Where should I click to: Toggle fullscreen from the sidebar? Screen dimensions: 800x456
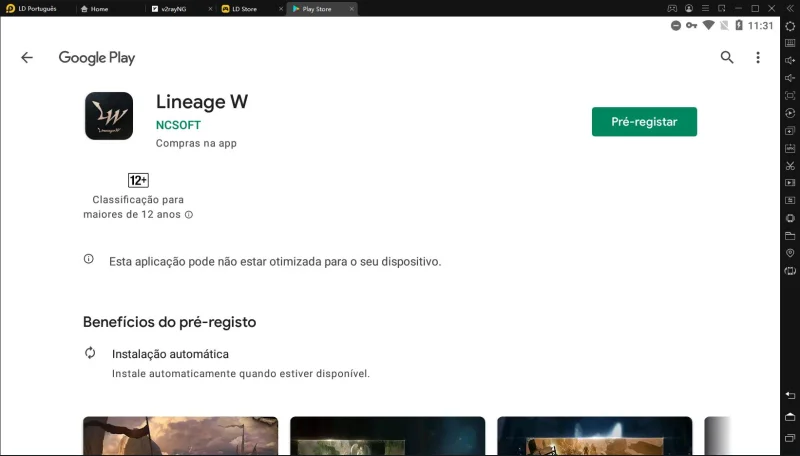(790, 95)
